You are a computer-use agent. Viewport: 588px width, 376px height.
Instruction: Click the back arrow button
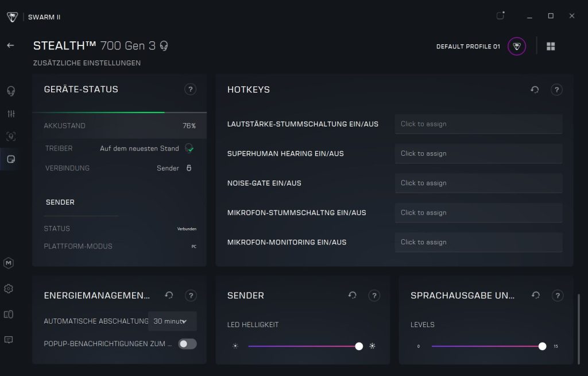click(10, 45)
